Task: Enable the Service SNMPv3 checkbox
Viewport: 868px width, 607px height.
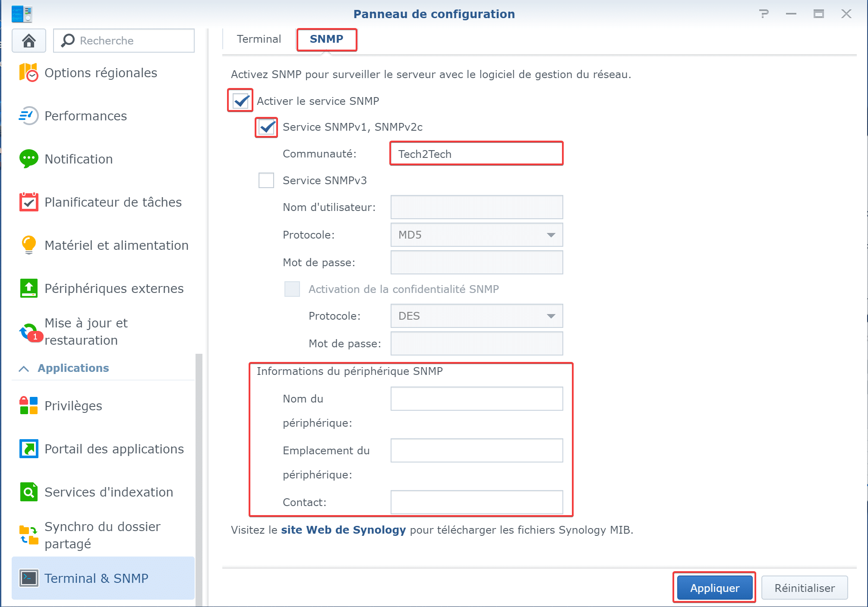Action: point(266,180)
